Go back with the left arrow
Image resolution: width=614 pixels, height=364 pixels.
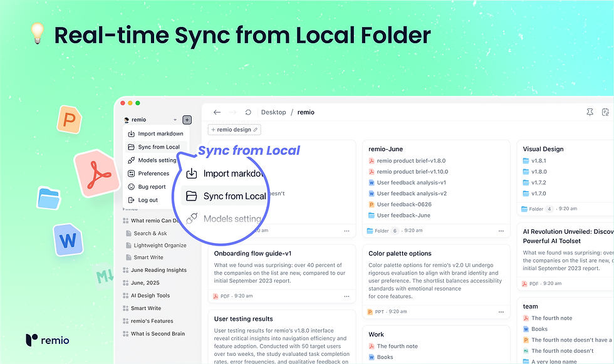click(x=217, y=112)
